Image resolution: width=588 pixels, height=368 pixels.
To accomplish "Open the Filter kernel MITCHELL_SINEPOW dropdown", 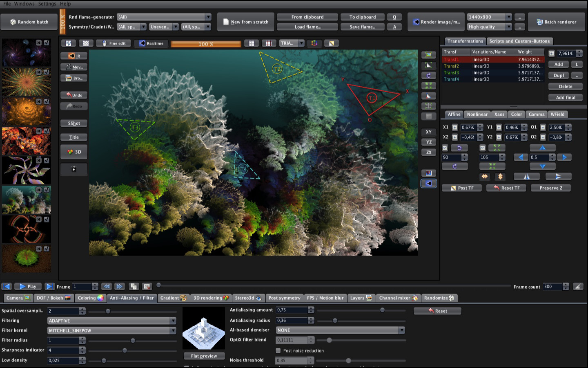I will (111, 330).
